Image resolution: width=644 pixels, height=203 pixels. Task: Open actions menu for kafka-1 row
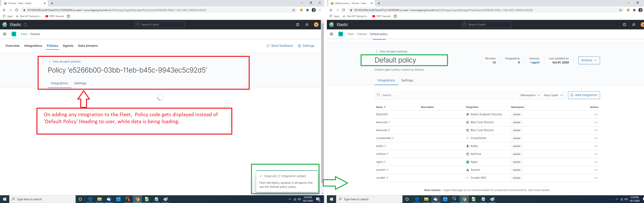tap(596, 146)
